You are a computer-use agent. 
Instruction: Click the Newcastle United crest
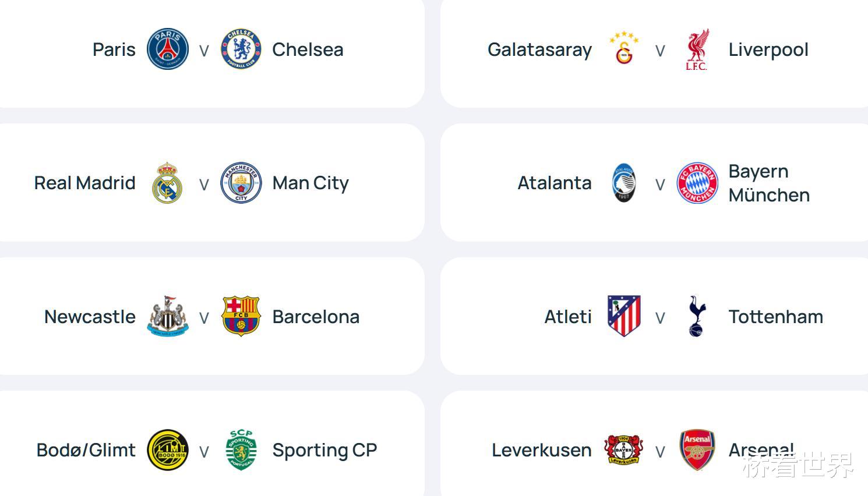[x=168, y=316]
